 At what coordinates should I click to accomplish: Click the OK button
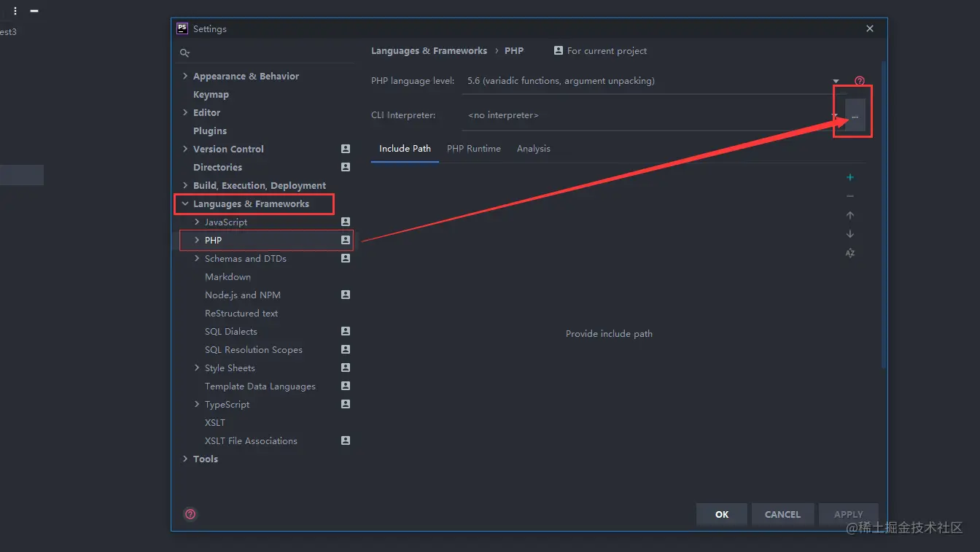click(x=722, y=514)
